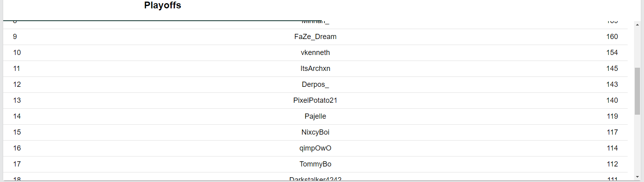Click the scrollbar up arrow
This screenshot has width=644, height=182.
click(x=637, y=25)
